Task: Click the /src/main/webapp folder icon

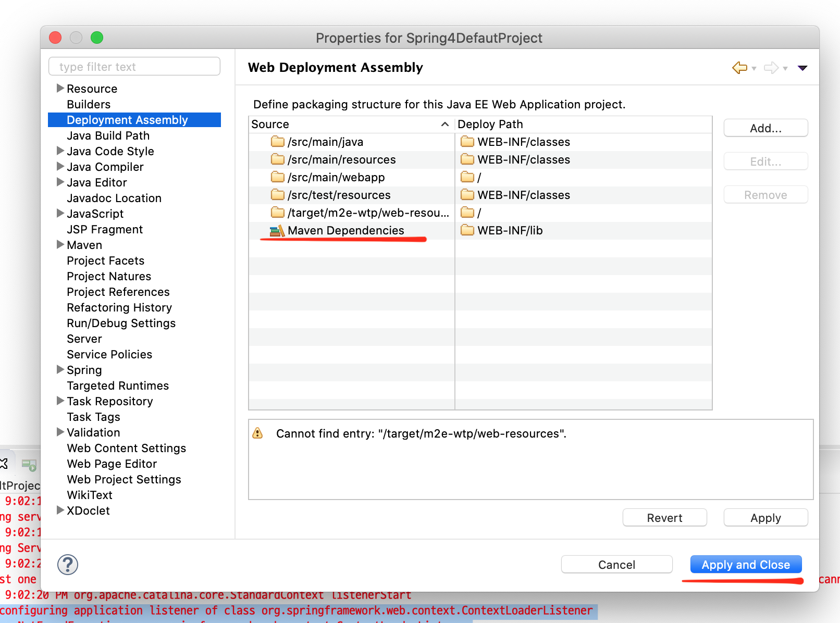Action: [x=278, y=177]
